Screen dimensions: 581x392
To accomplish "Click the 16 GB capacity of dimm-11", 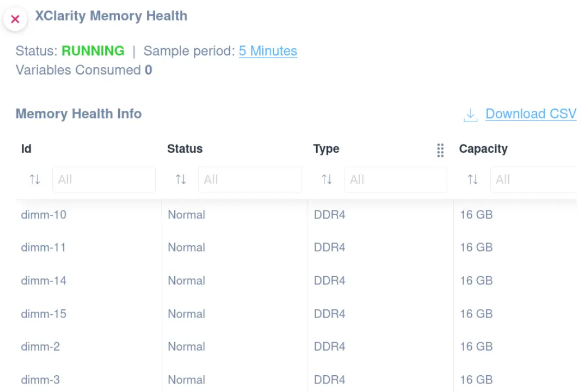I will [476, 247].
